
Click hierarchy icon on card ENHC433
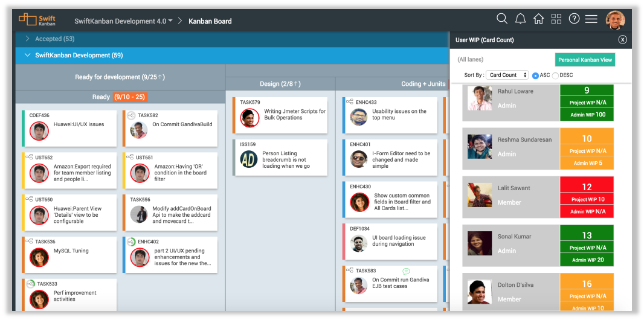[x=350, y=102]
